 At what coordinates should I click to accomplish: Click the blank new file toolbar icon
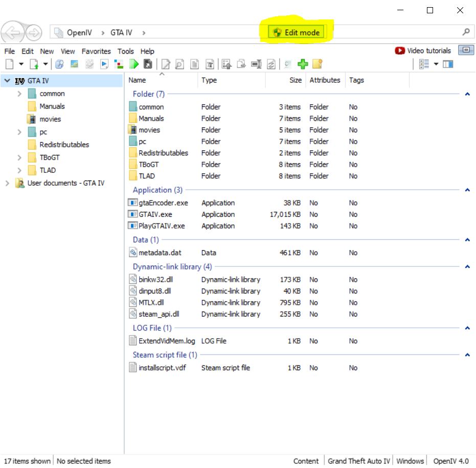coord(10,64)
